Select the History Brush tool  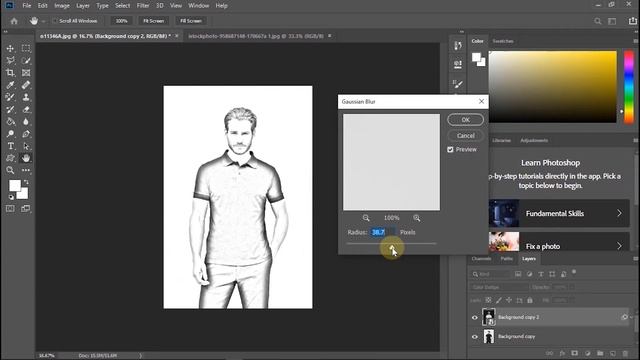click(x=10, y=109)
